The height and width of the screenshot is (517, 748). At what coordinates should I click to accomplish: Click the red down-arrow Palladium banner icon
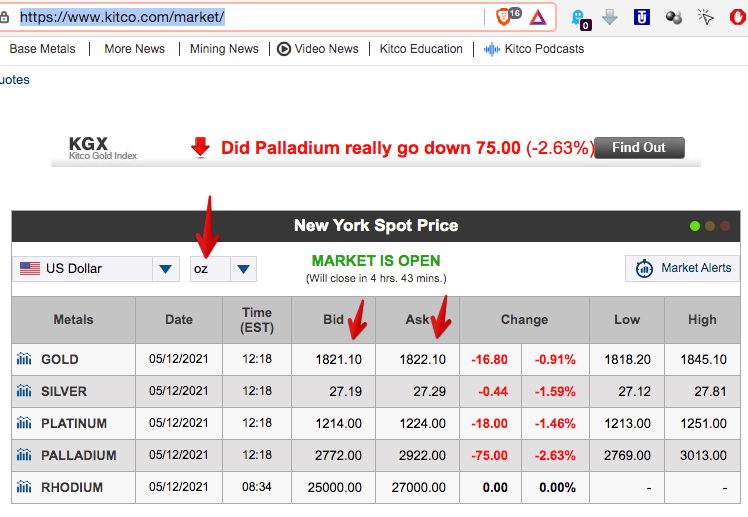coord(200,147)
